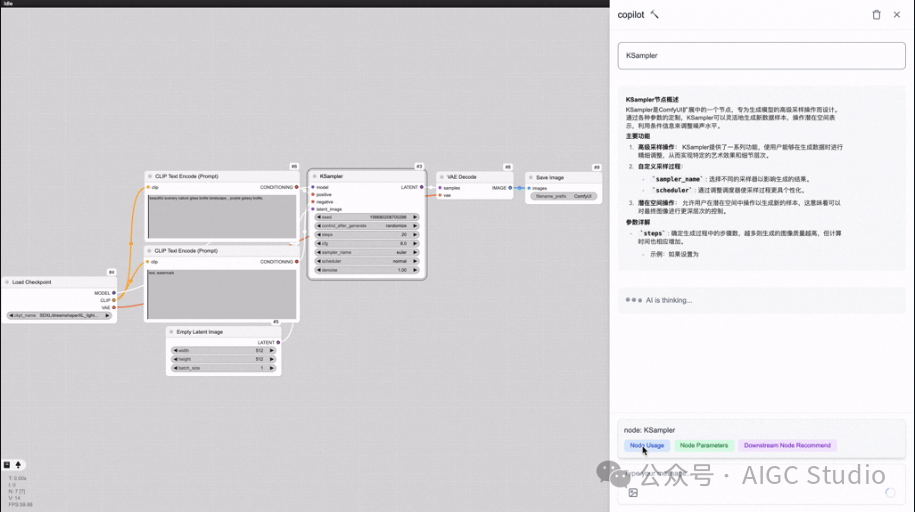Viewport: 915px width, 512px height.
Task: Increase steps with right arrow
Action: click(x=415, y=235)
